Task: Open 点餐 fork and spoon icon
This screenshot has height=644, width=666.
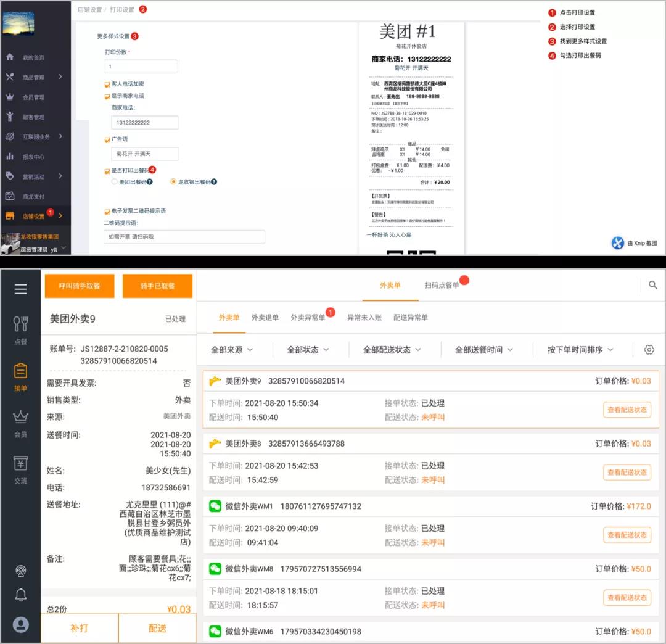Action: [x=20, y=324]
